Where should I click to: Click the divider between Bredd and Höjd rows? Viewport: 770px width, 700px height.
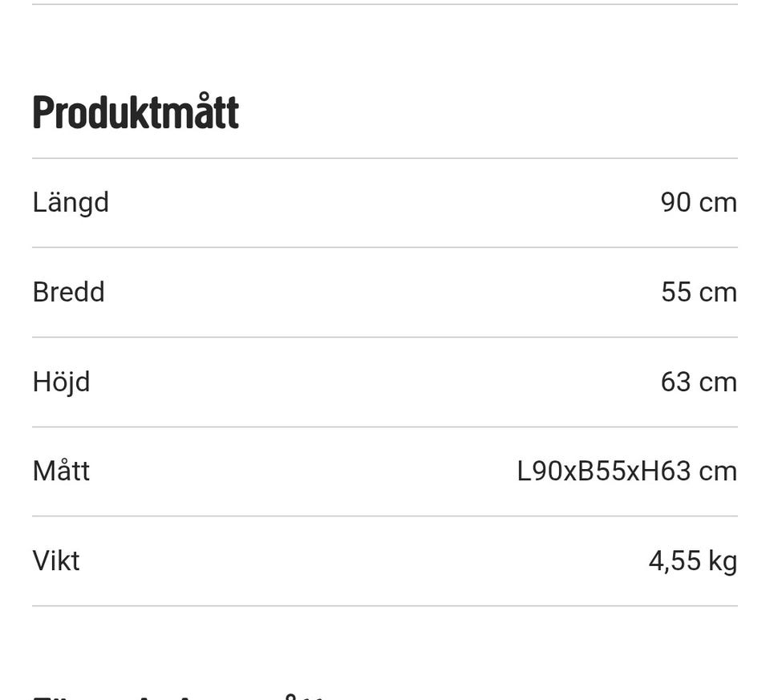(385, 337)
